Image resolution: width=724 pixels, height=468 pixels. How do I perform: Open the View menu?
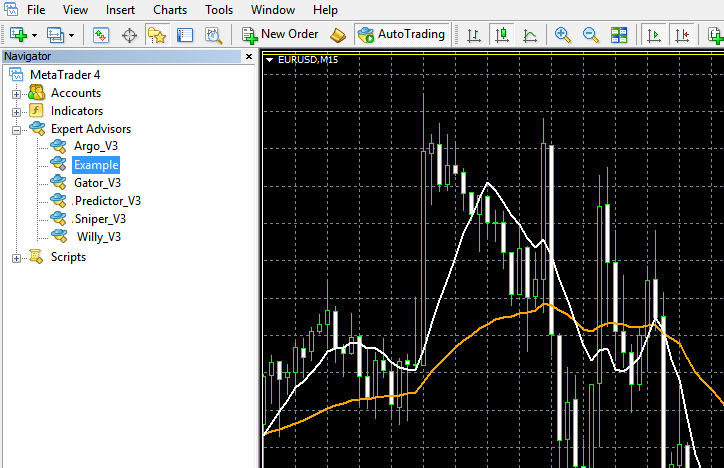[75, 10]
